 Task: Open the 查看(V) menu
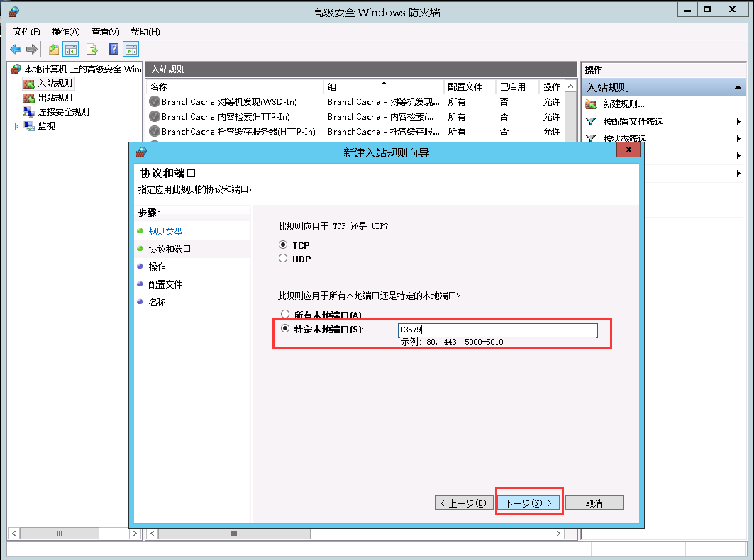(105, 32)
